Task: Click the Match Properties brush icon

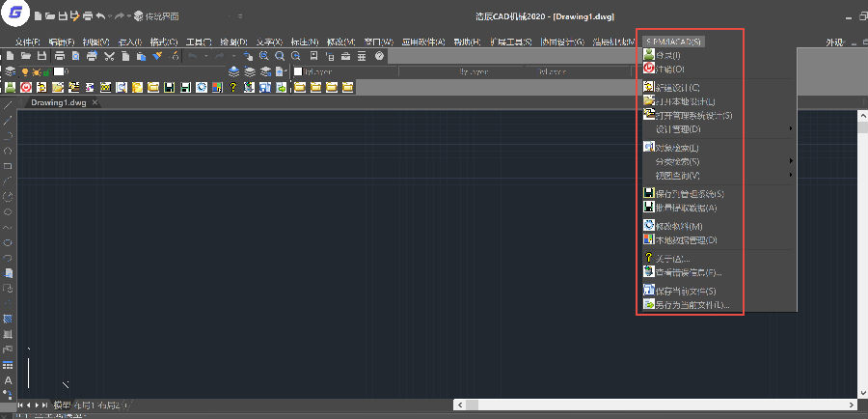Action: (x=157, y=56)
